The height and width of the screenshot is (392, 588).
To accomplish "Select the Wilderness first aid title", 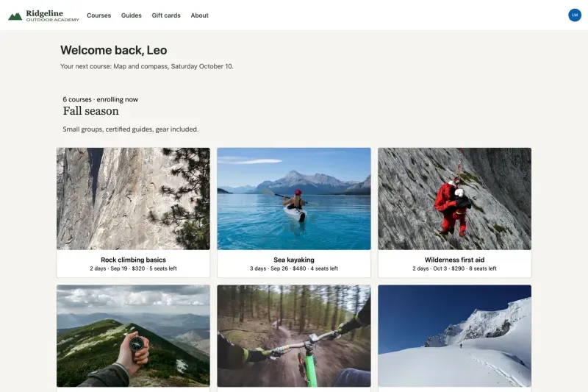I will [454, 260].
